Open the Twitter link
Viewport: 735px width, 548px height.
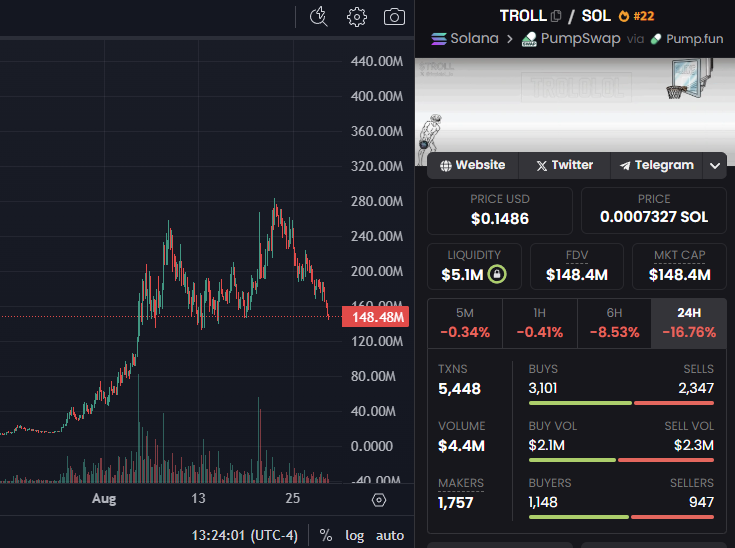(564, 165)
